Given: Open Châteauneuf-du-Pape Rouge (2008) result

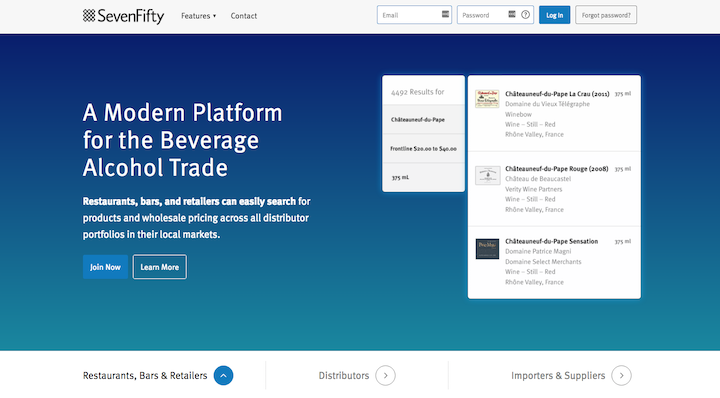Looking at the screenshot, I should (x=557, y=168).
